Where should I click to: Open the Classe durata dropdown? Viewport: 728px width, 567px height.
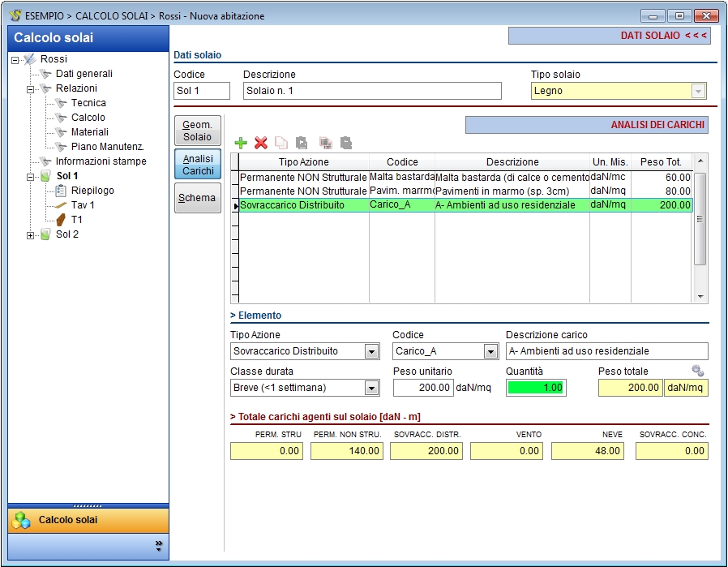click(x=371, y=388)
